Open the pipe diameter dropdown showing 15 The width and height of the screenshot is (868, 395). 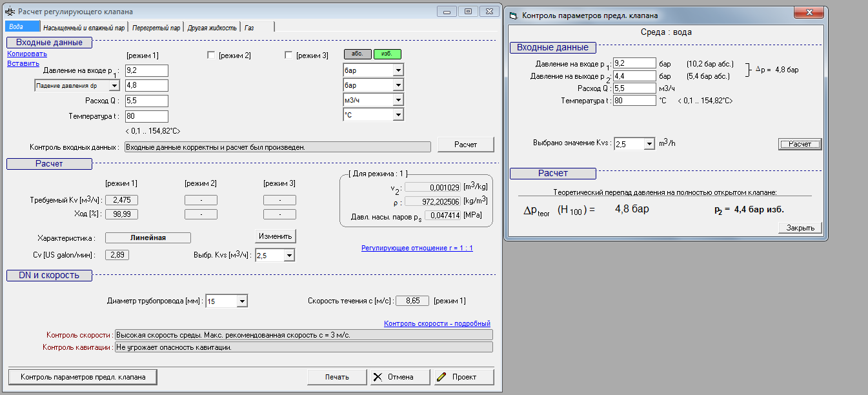pos(241,301)
